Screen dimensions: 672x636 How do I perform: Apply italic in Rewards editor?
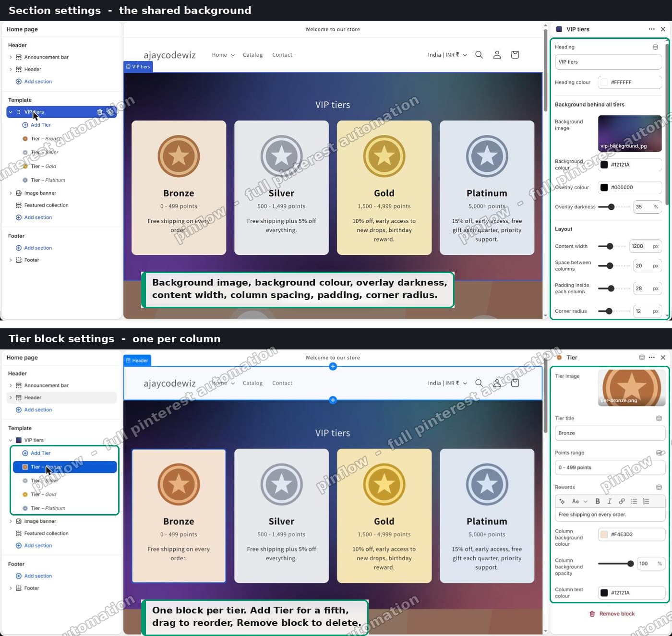(x=610, y=501)
